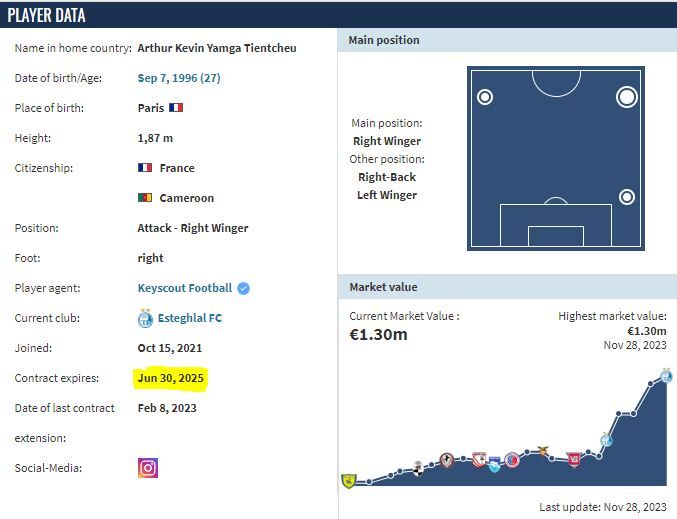Click the Esteghlal FC club crest

coord(147,318)
